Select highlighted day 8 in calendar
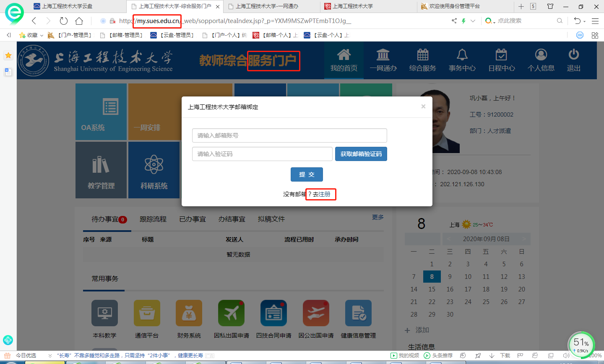This screenshot has height=364, width=604. point(432,277)
